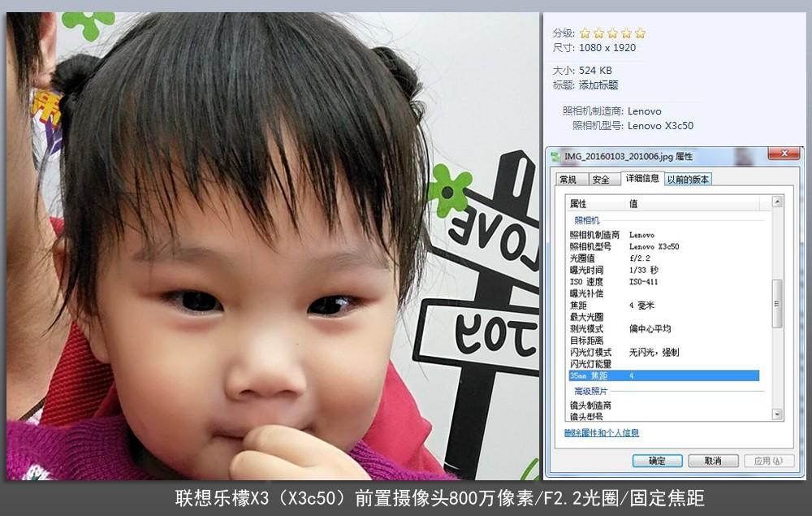Click the middle rating star

pos(611,33)
